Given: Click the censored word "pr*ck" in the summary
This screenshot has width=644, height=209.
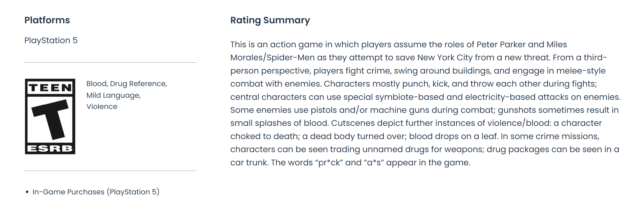Looking at the screenshot, I should (329, 163).
